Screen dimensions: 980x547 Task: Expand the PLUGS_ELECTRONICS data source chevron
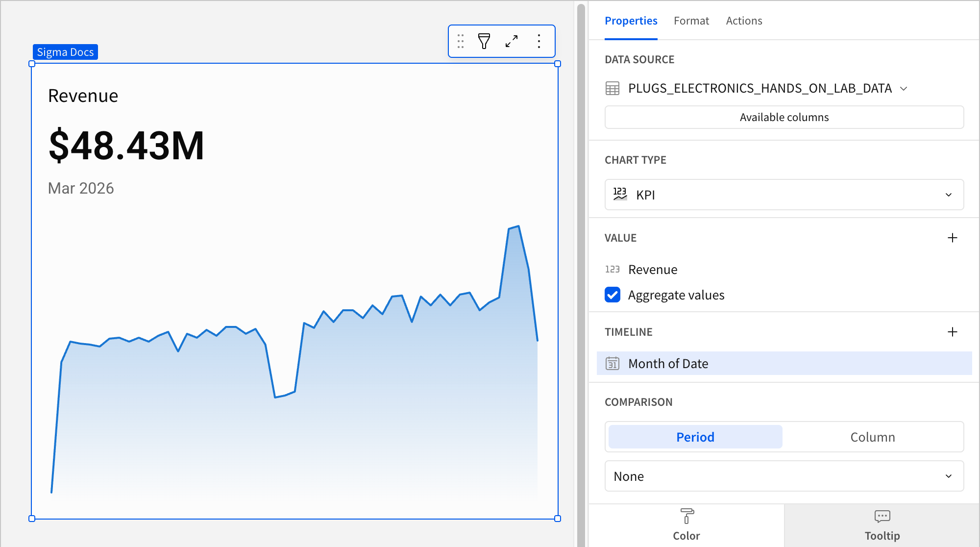[x=904, y=89]
